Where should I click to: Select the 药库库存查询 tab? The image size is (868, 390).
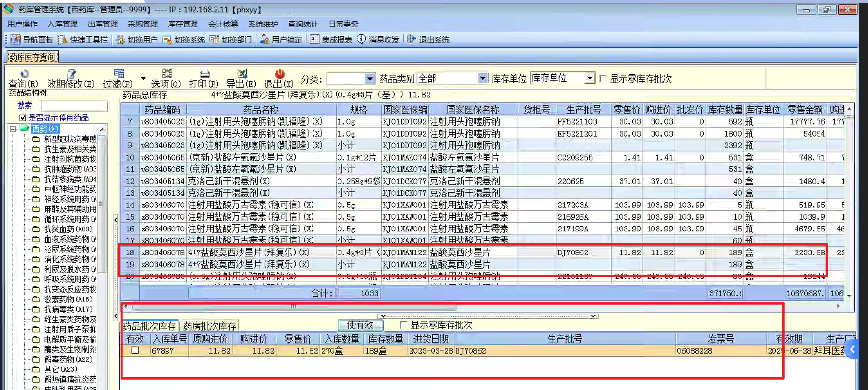click(x=32, y=57)
